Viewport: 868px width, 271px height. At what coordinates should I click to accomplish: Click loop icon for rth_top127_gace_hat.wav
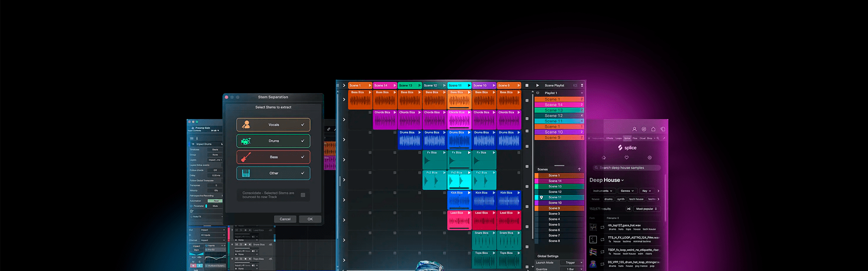click(602, 227)
